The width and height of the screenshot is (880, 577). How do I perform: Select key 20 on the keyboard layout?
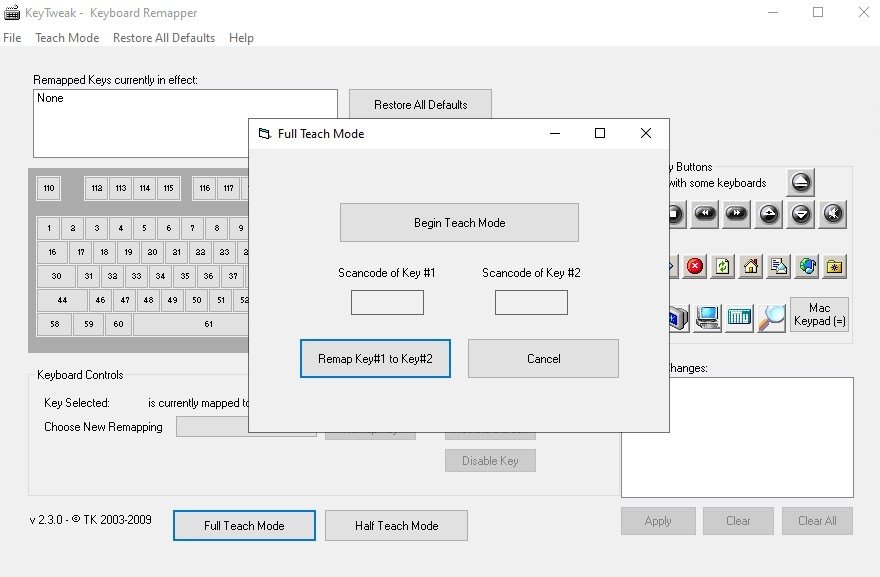tap(152, 253)
